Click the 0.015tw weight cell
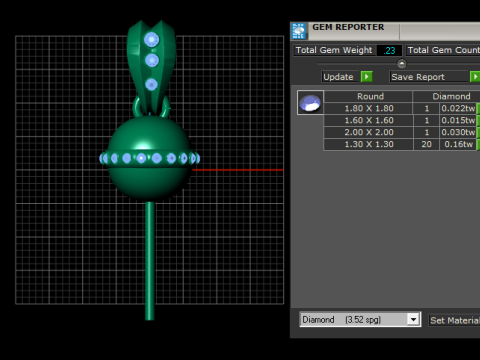Image resolution: width=480 pixels, height=360 pixels. pyautogui.click(x=458, y=120)
